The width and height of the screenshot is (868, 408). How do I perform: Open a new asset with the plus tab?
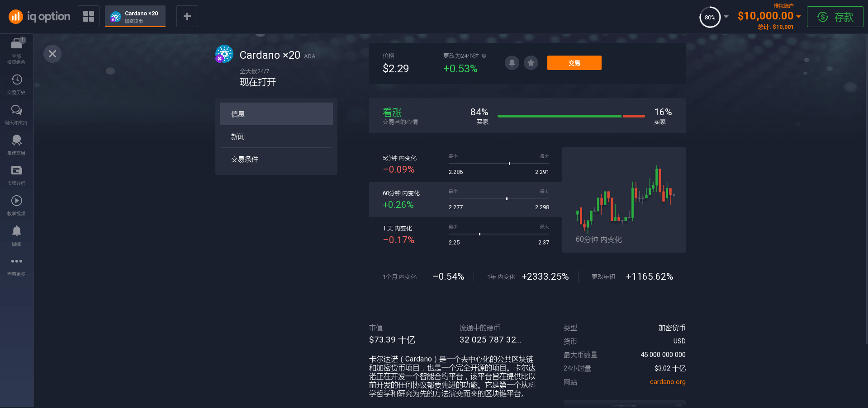point(187,16)
